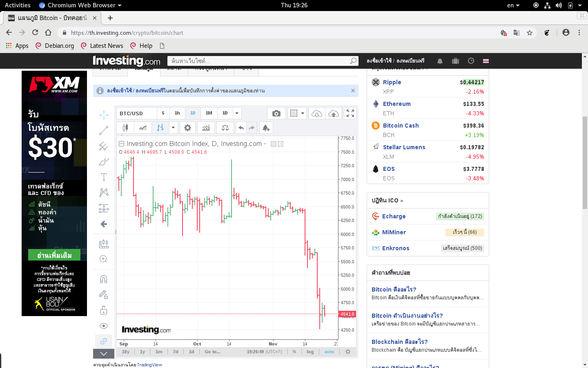Toggle auto scale on chart
The width and height of the screenshot is (588, 368).
(329, 352)
